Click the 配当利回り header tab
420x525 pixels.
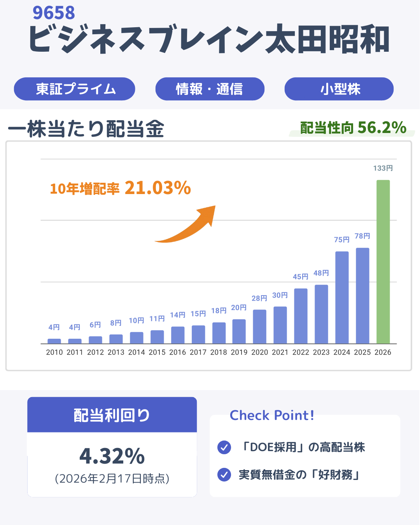click(x=112, y=415)
